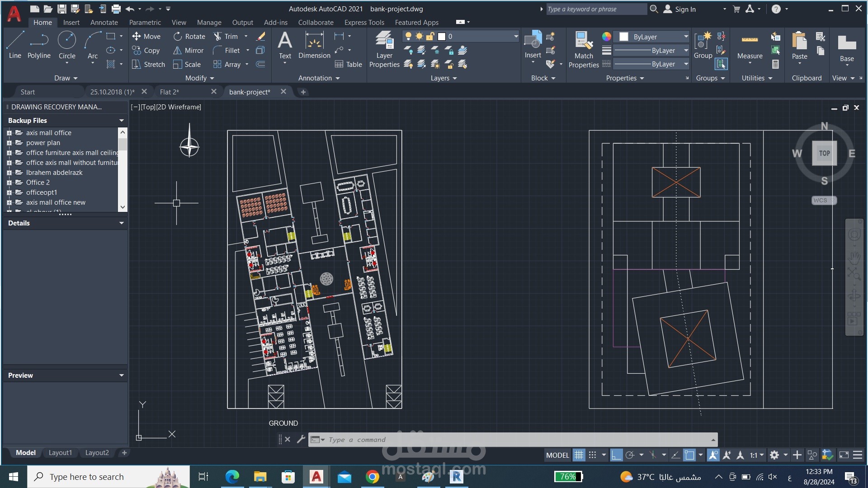The image size is (868, 488).
Task: Select the Copy tool
Action: coord(146,50)
